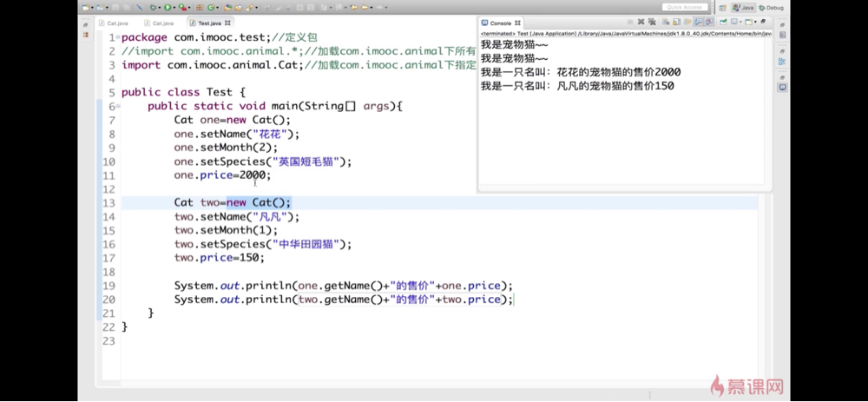Collapse the main method fold marker at line 6

click(x=117, y=106)
